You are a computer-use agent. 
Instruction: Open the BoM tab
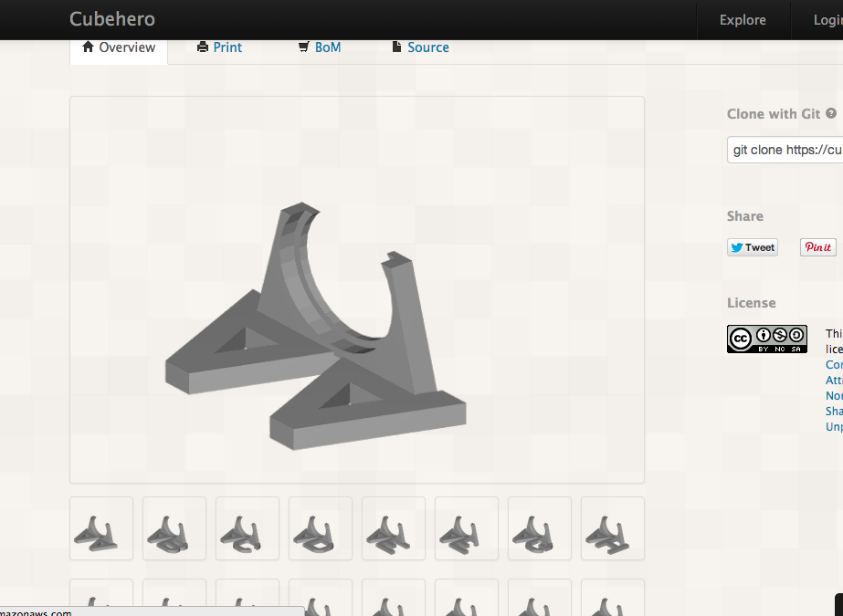(x=320, y=47)
